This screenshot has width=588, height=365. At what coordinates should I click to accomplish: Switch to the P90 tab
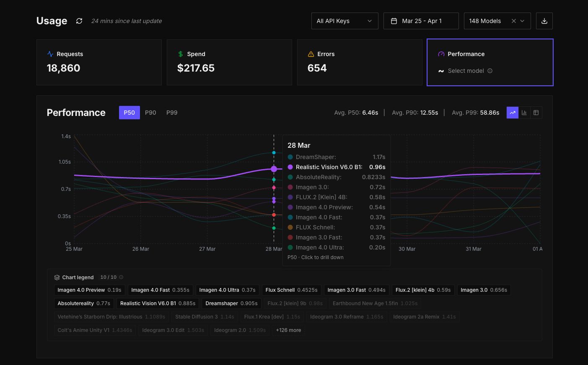pos(150,113)
